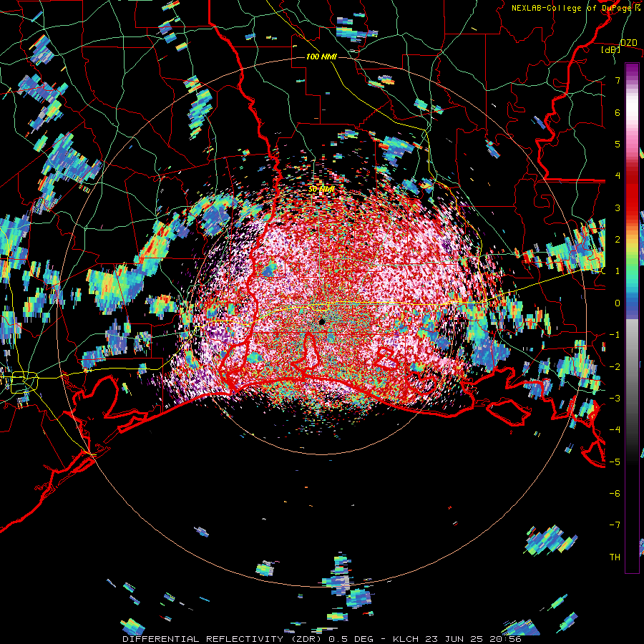Click the -4 value on color scale
644x644 pixels.
tap(615, 430)
